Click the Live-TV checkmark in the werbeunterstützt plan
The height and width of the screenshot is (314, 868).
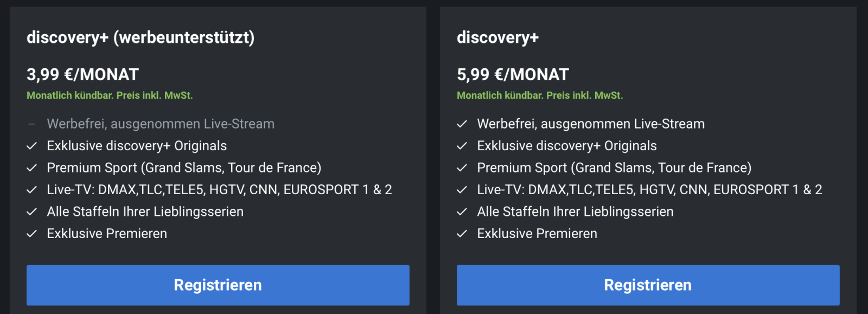pyautogui.click(x=32, y=190)
